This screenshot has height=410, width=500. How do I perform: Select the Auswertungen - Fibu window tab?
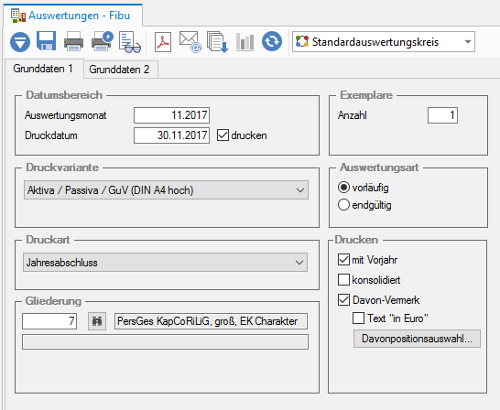(73, 15)
